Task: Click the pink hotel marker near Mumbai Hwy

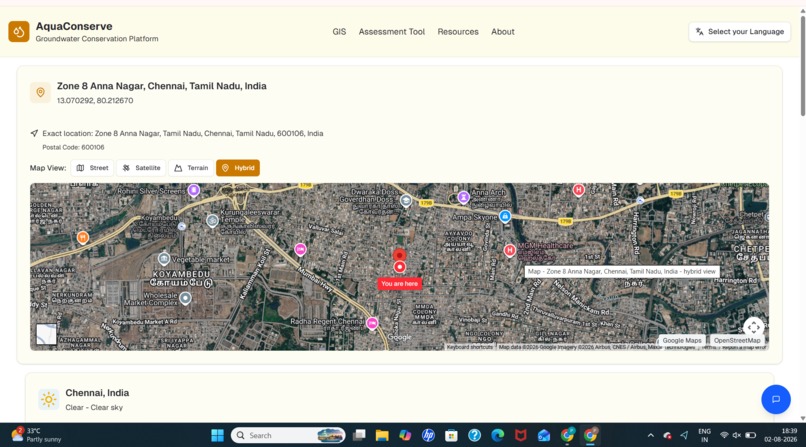Action: coord(300,249)
